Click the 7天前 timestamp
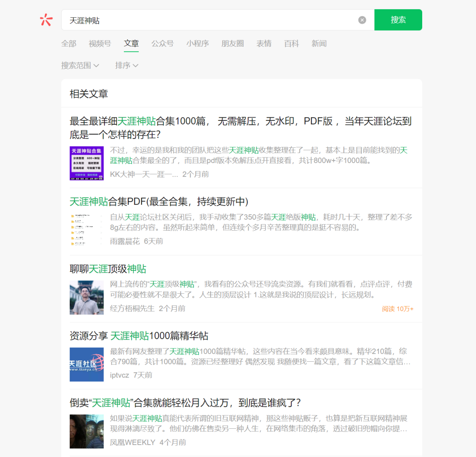Image resolution: width=476 pixels, height=457 pixels. point(143,375)
